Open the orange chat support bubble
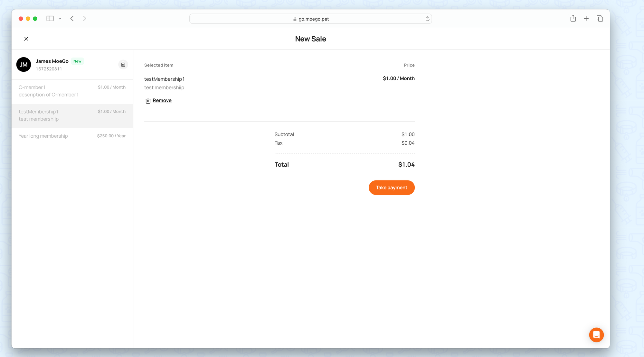 click(596, 335)
